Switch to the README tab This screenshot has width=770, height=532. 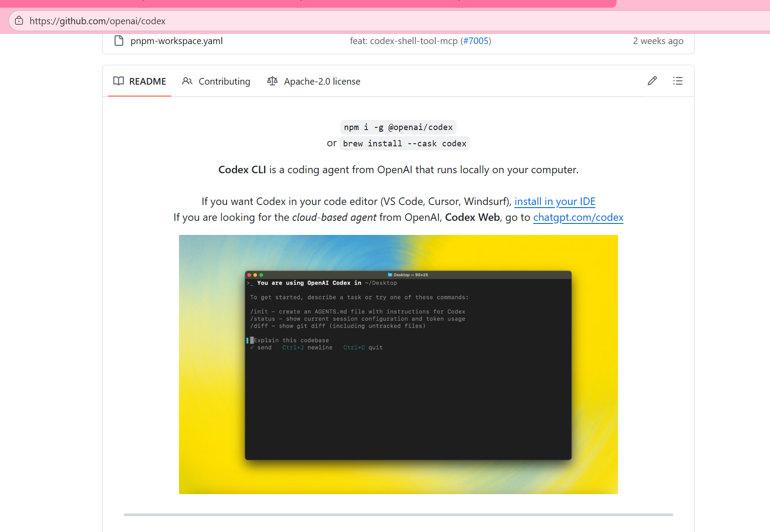[x=139, y=81]
